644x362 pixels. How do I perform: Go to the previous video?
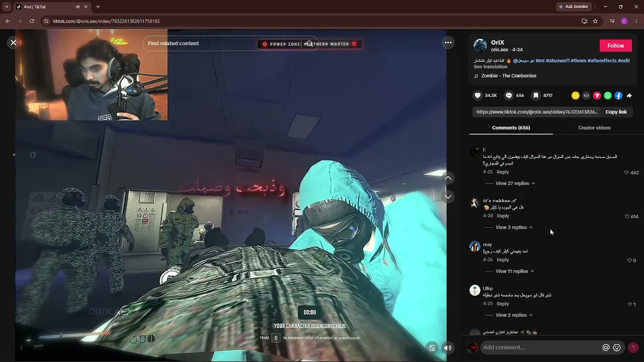tap(448, 178)
